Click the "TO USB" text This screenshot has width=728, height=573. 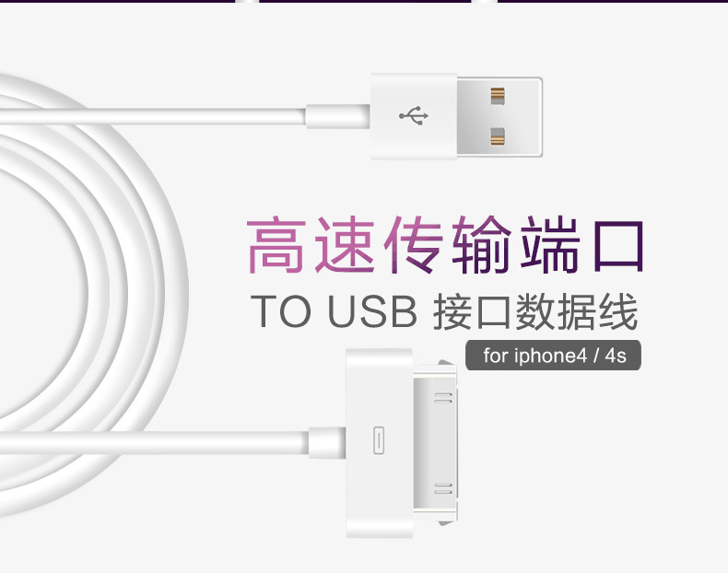point(334,311)
